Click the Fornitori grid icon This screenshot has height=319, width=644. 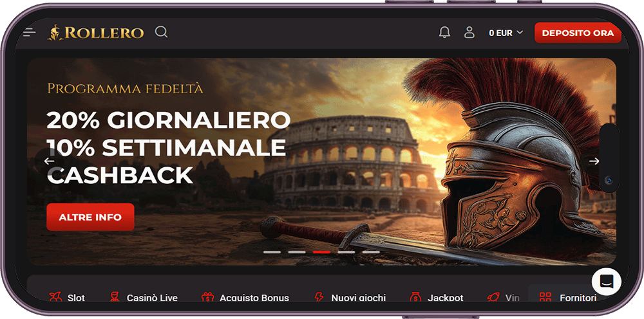point(545,297)
